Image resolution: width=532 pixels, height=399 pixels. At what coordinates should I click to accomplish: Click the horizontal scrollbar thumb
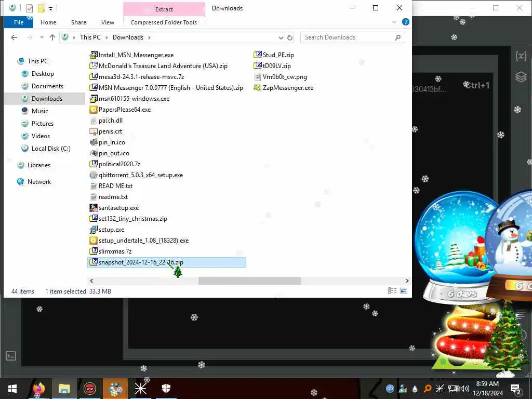[249, 281]
